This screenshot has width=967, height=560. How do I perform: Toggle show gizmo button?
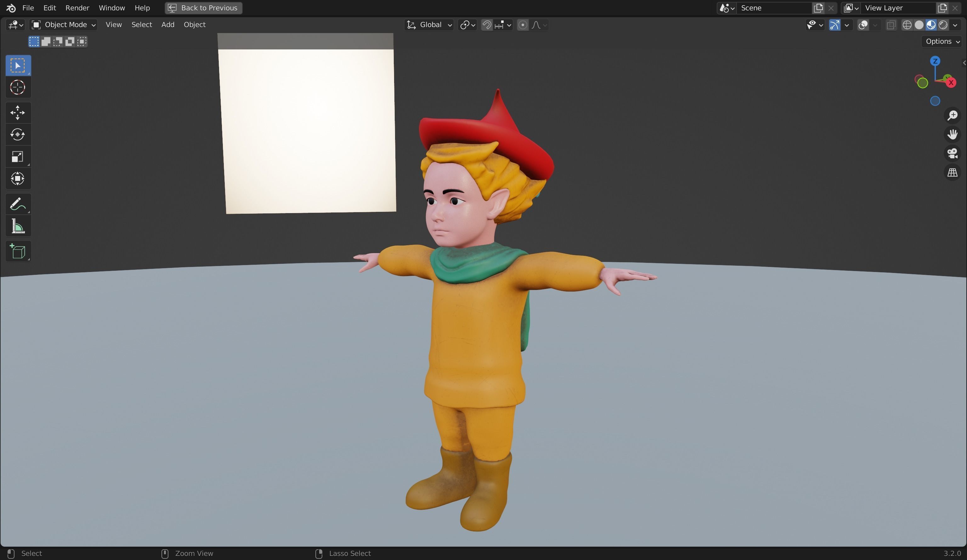pyautogui.click(x=834, y=25)
